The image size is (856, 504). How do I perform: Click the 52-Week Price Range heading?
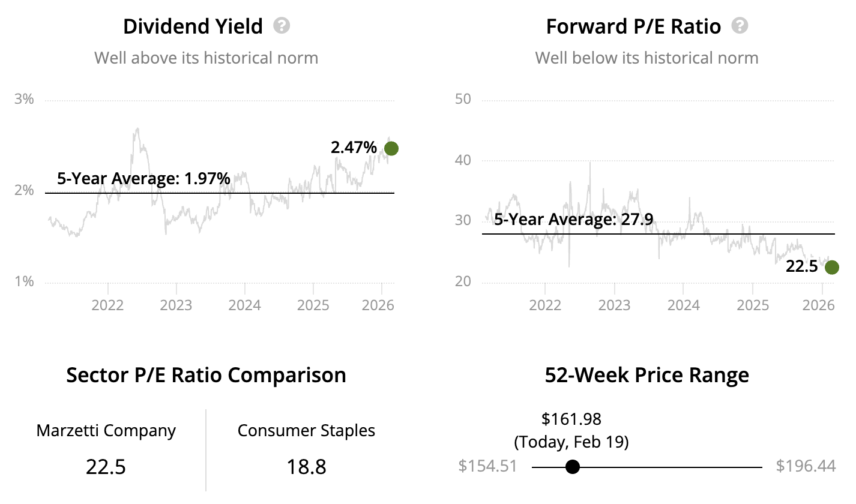point(647,375)
